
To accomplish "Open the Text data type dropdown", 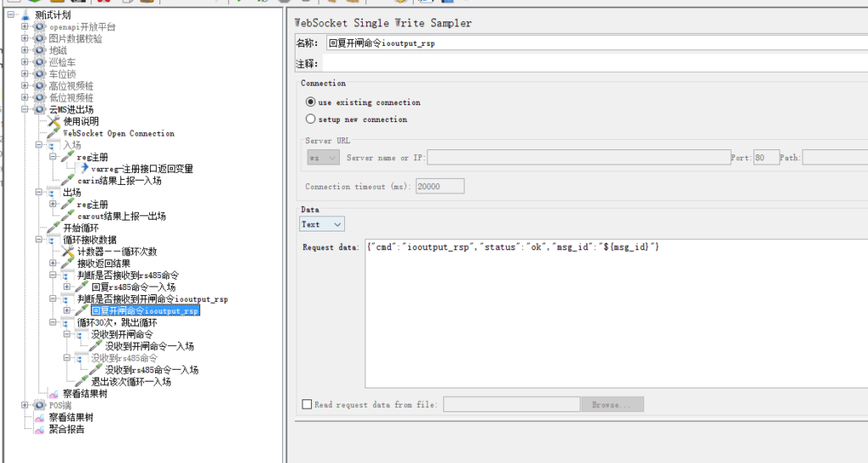I will pyautogui.click(x=322, y=224).
